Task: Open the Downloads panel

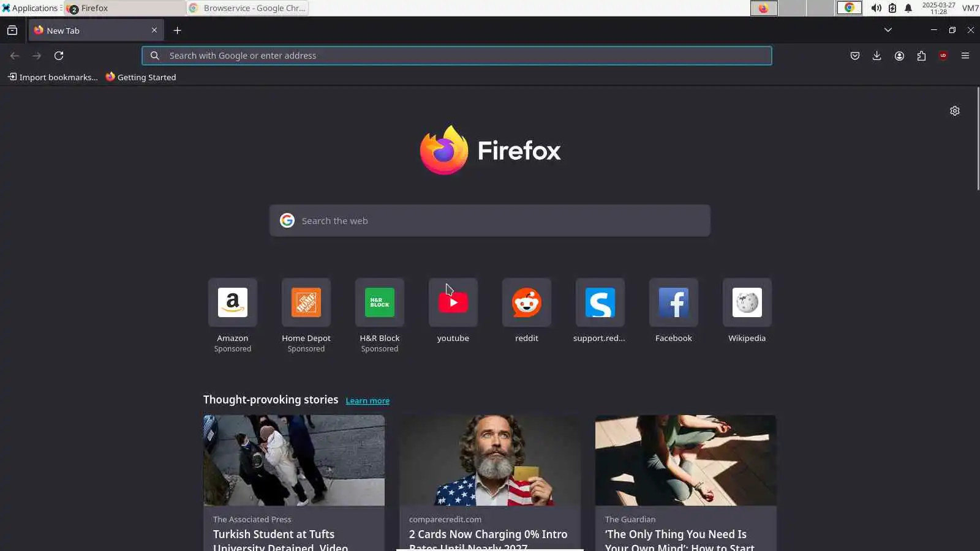Action: (877, 56)
